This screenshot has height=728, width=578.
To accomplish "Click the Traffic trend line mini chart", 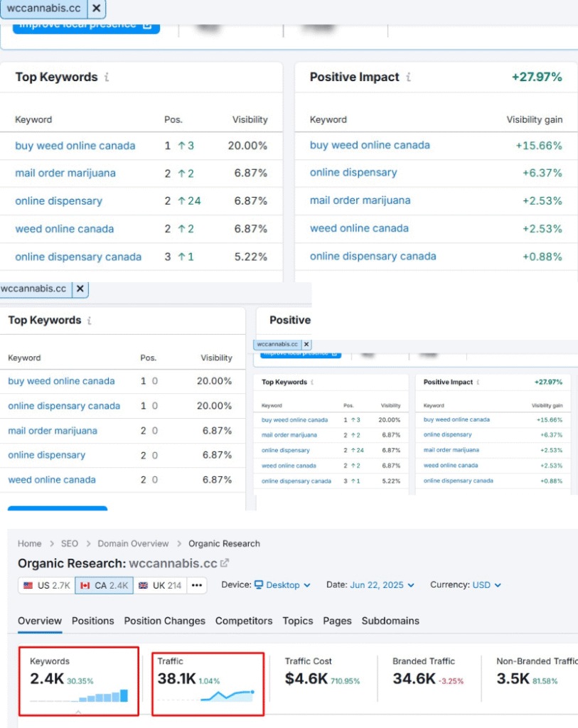I will [206, 696].
